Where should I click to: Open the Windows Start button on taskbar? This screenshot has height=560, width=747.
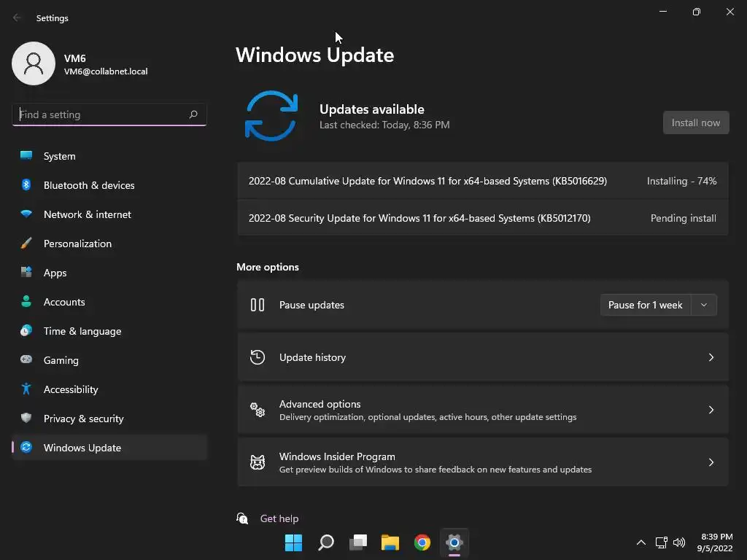click(x=293, y=542)
